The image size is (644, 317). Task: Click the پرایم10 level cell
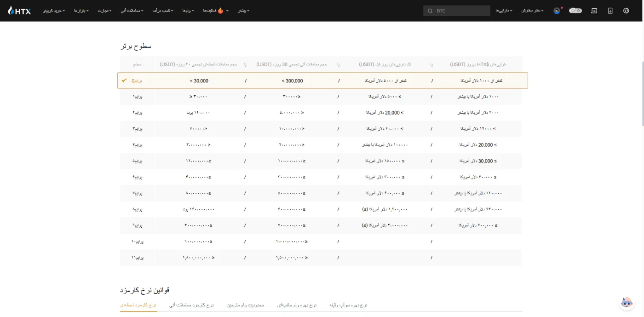coord(138,242)
